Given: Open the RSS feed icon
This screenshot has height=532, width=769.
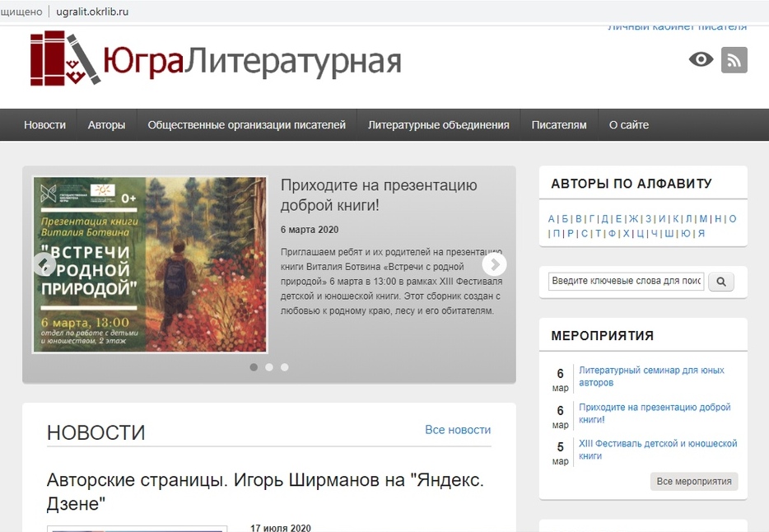Looking at the screenshot, I should pyautogui.click(x=734, y=60).
